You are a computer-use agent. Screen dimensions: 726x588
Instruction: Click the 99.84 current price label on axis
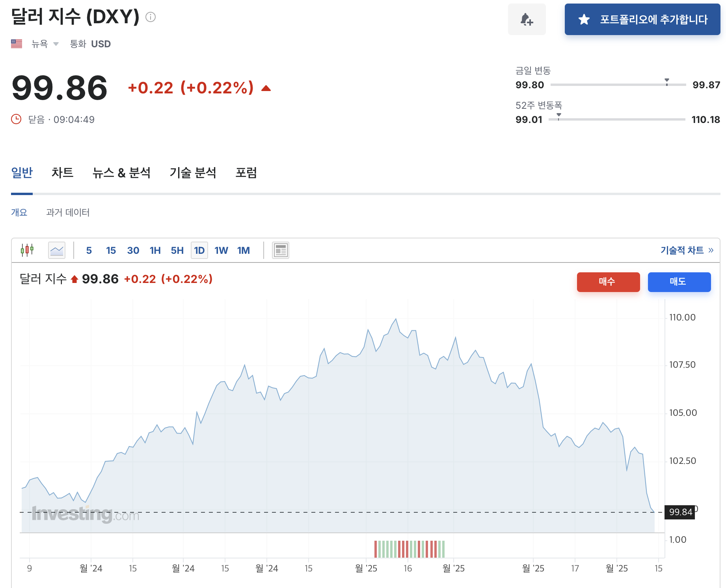pos(680,512)
